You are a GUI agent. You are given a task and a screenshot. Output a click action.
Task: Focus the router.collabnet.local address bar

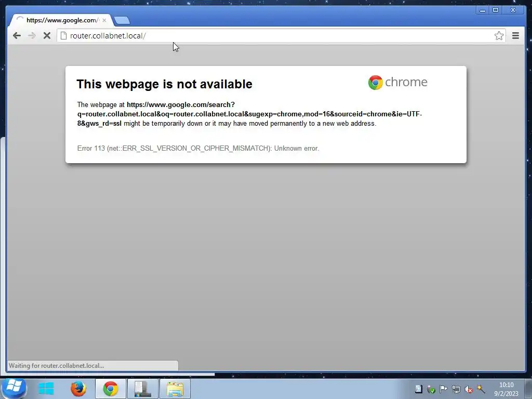pos(280,36)
